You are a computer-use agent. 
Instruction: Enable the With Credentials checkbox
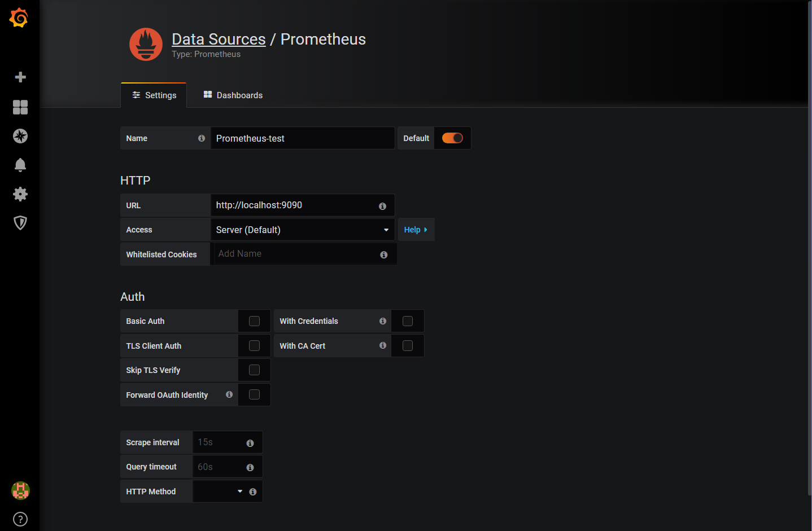(x=408, y=321)
